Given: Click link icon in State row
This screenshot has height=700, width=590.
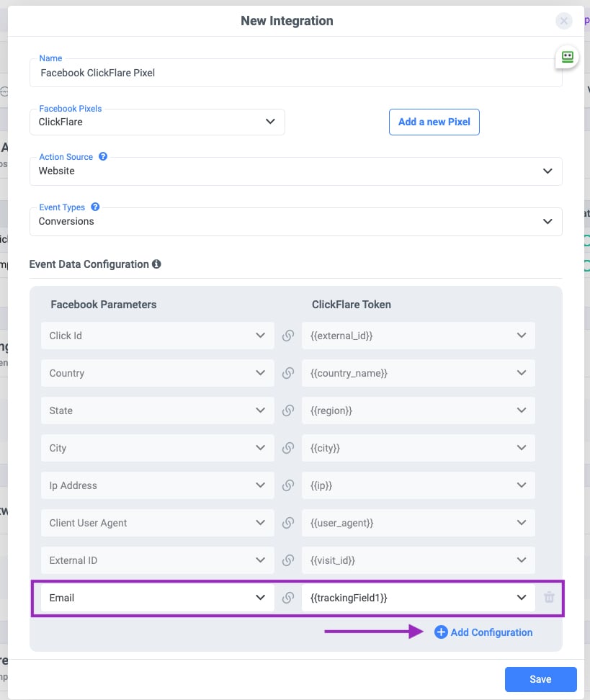Looking at the screenshot, I should (288, 410).
